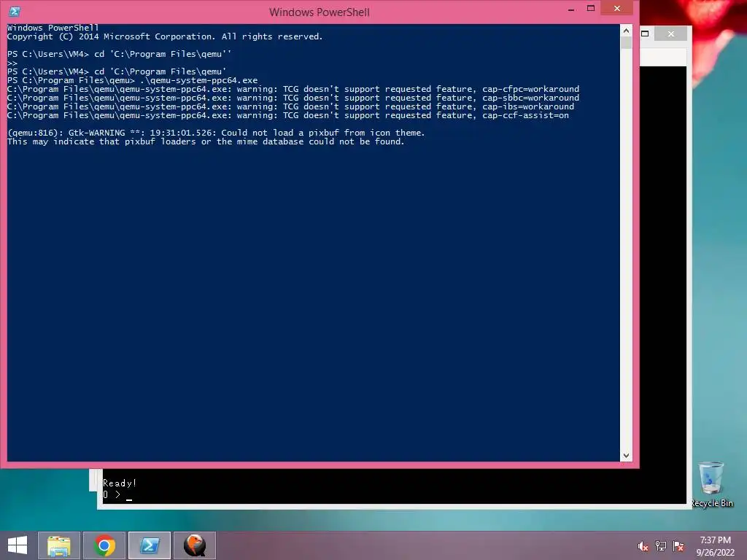Click the '.\qemu-system-ppc64.exe' command line
The height and width of the screenshot is (560, 747).
[x=133, y=80]
